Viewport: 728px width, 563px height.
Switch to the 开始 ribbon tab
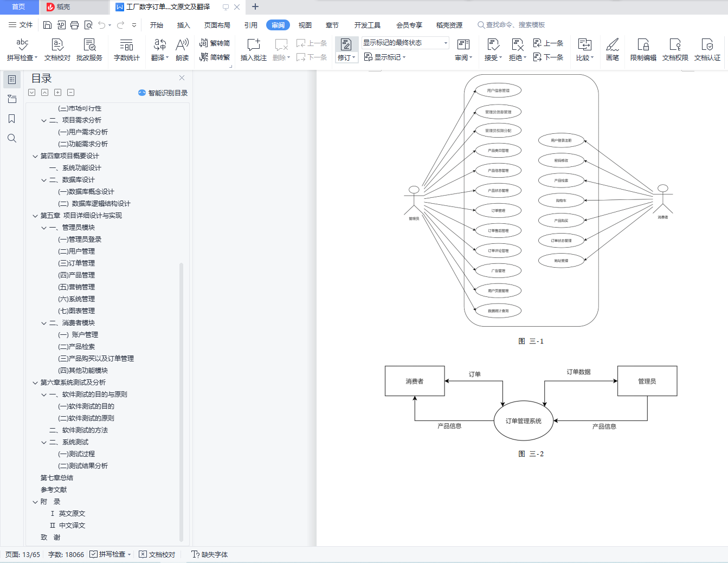(157, 25)
